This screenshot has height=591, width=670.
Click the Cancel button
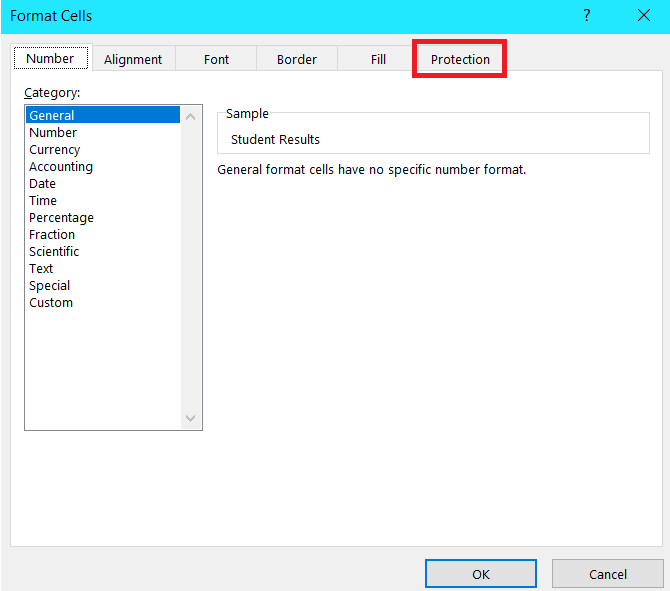pos(607,574)
